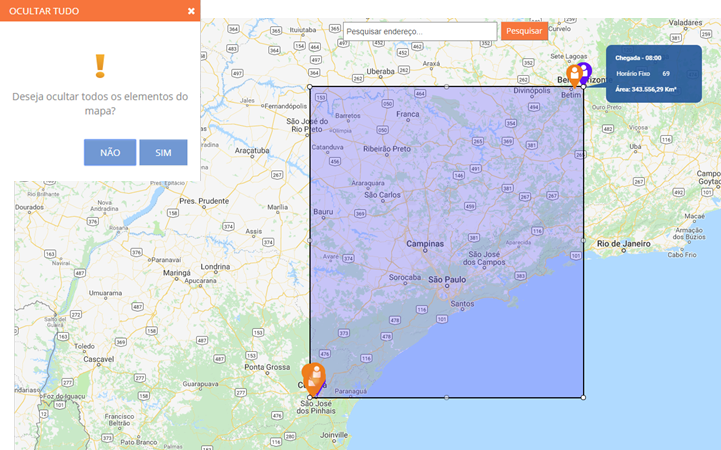
Task: Focus the Pesquisar endereço input field
Action: pos(420,31)
